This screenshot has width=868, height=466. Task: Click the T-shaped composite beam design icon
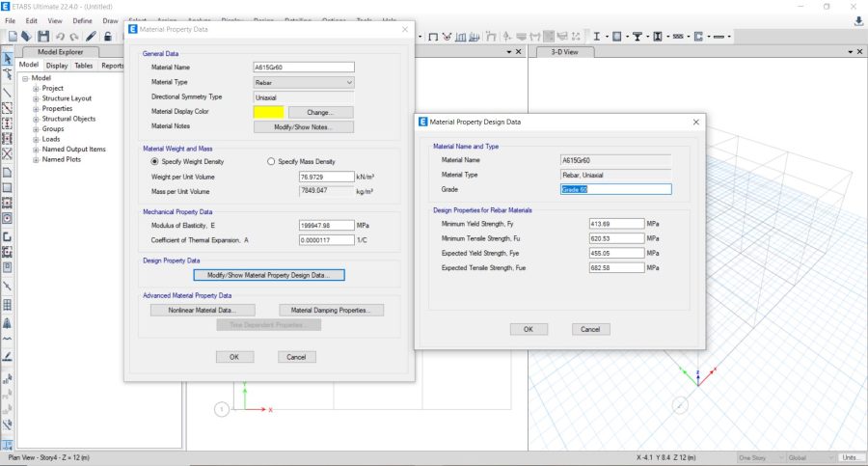pos(637,37)
